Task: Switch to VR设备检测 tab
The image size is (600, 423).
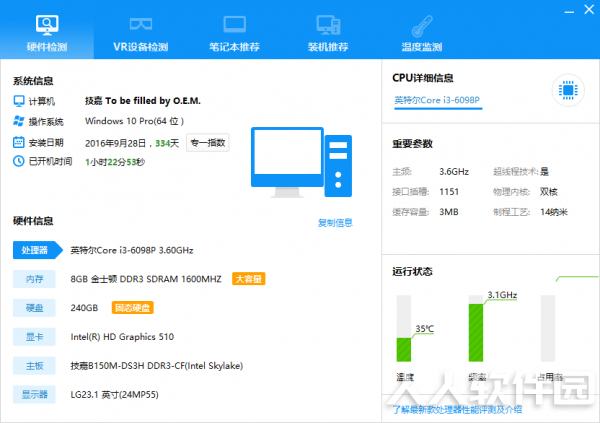Action: point(141,30)
